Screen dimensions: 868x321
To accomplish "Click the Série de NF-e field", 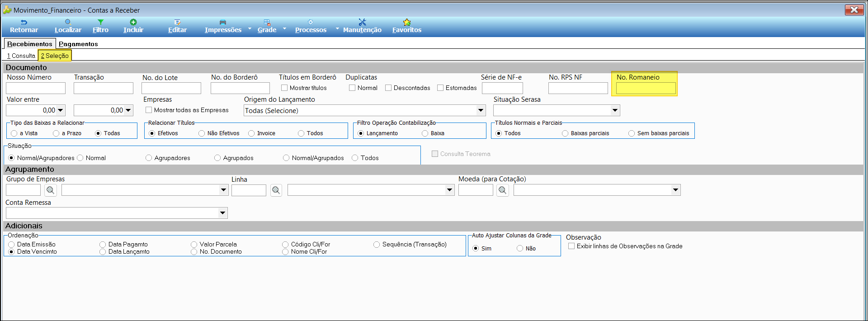I will (x=502, y=88).
